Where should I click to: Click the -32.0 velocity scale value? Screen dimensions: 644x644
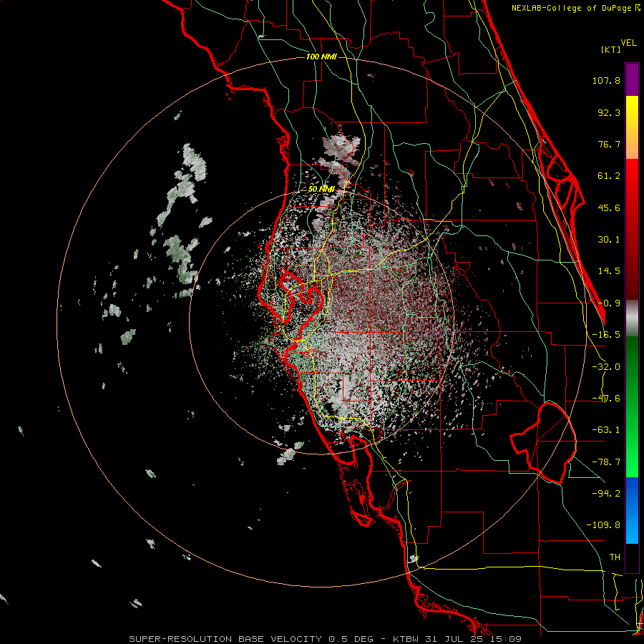tap(606, 367)
